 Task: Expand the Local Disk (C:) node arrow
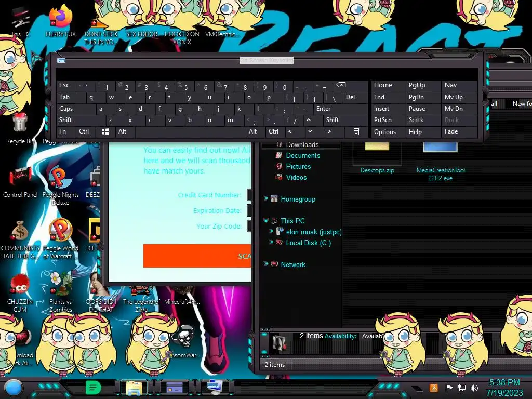pyautogui.click(x=271, y=242)
